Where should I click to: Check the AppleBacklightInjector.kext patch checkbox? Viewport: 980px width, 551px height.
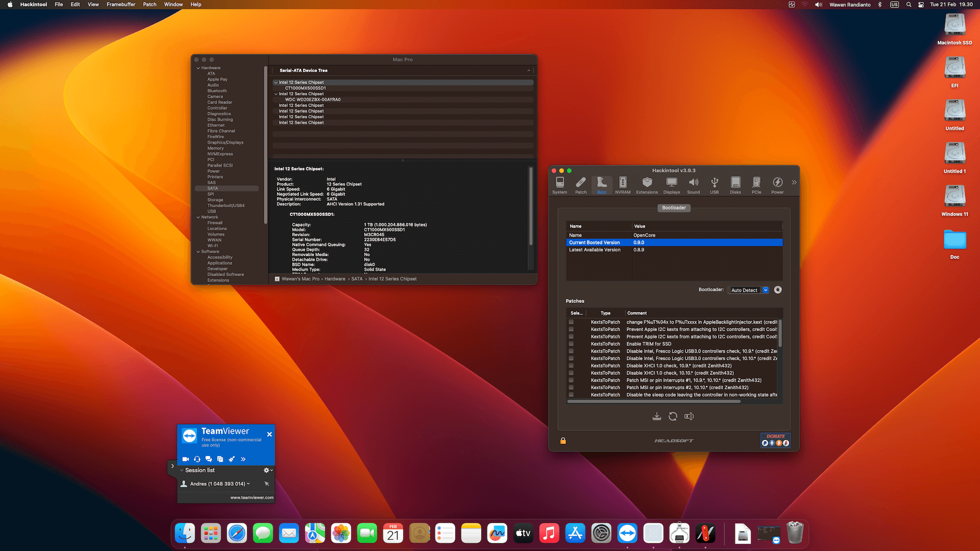pos(571,322)
